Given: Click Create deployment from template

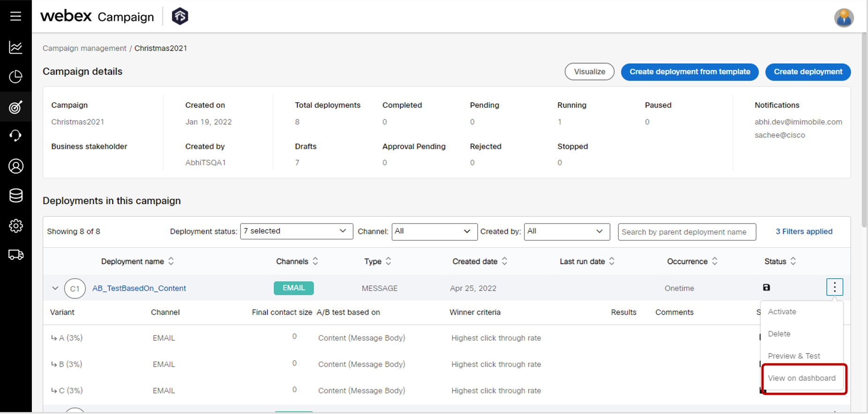Looking at the screenshot, I should (689, 72).
